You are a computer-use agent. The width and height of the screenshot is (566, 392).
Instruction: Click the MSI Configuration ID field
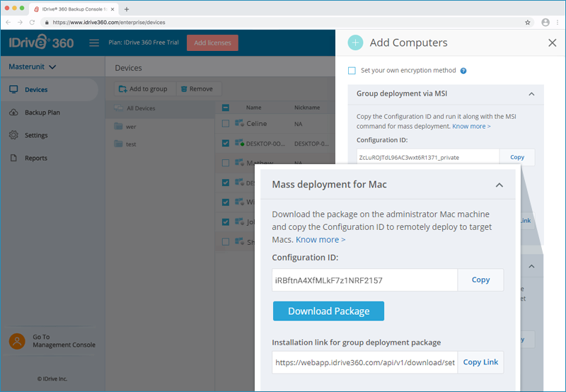428,157
